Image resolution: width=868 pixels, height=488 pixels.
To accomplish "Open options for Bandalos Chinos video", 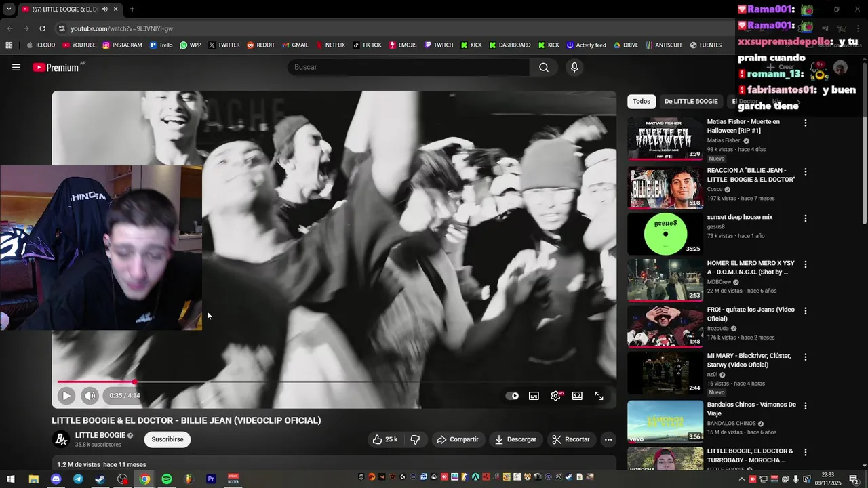I will [806, 405].
